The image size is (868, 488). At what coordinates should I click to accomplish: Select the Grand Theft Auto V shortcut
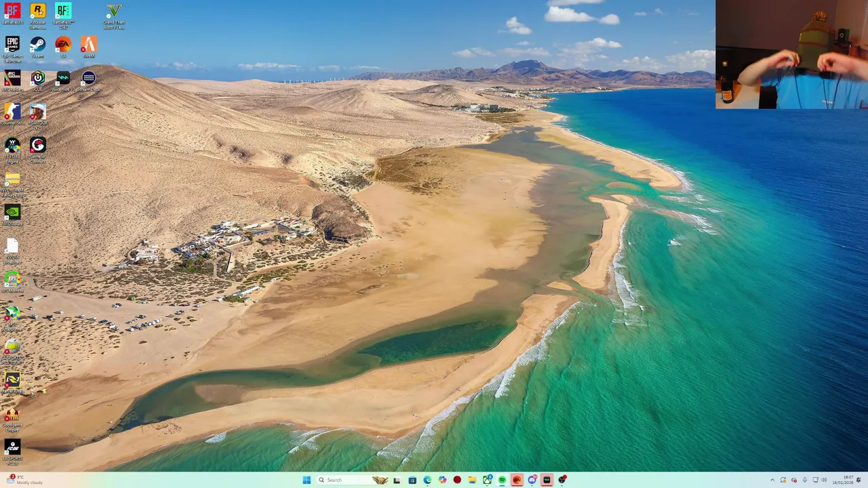(114, 16)
